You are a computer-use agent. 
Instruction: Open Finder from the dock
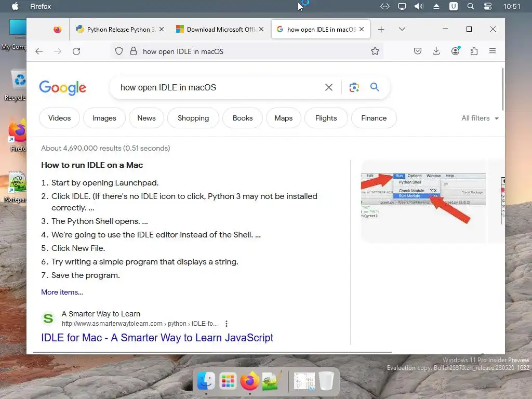[206, 381]
